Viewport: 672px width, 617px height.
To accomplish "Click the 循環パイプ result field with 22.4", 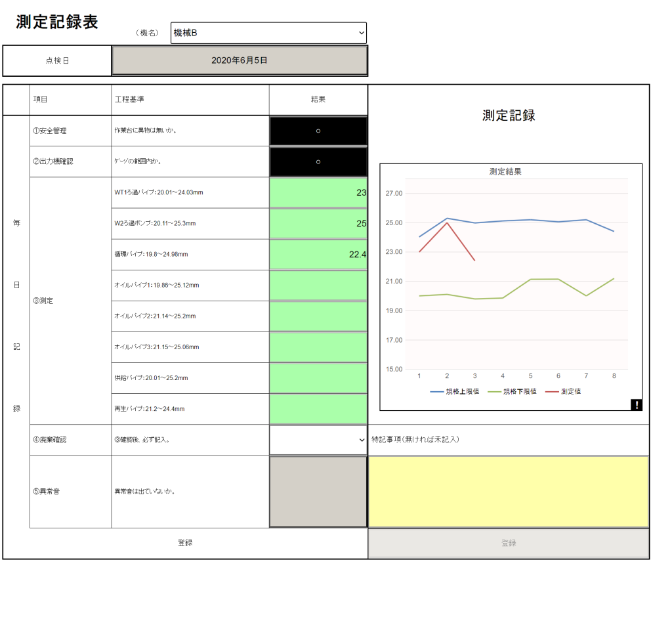I will click(318, 255).
